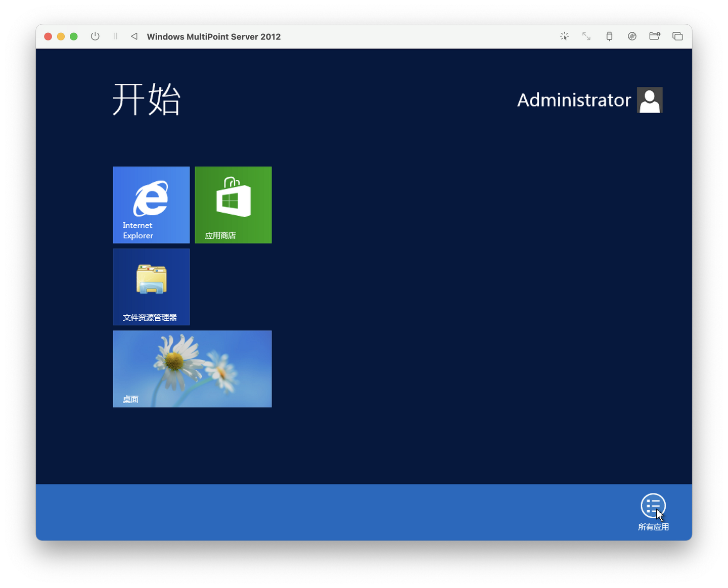Image resolution: width=728 pixels, height=588 pixels.
Task: Open the Internet Explorer tile
Action: [151, 205]
